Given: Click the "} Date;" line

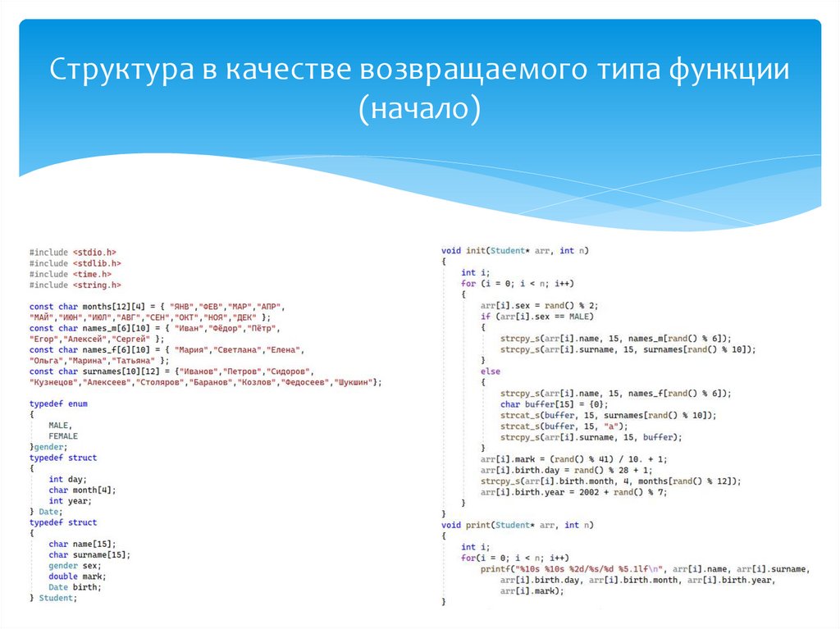Looking at the screenshot, I should [46, 512].
